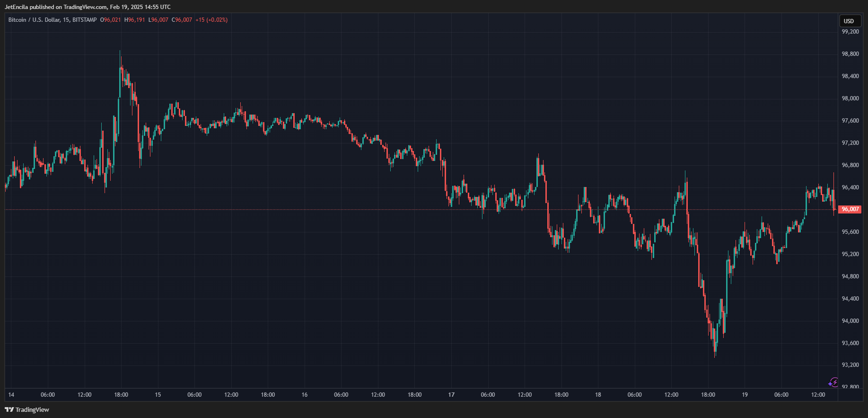Click the 94,000 price axis label
Image resolution: width=868 pixels, height=418 pixels.
click(850, 321)
